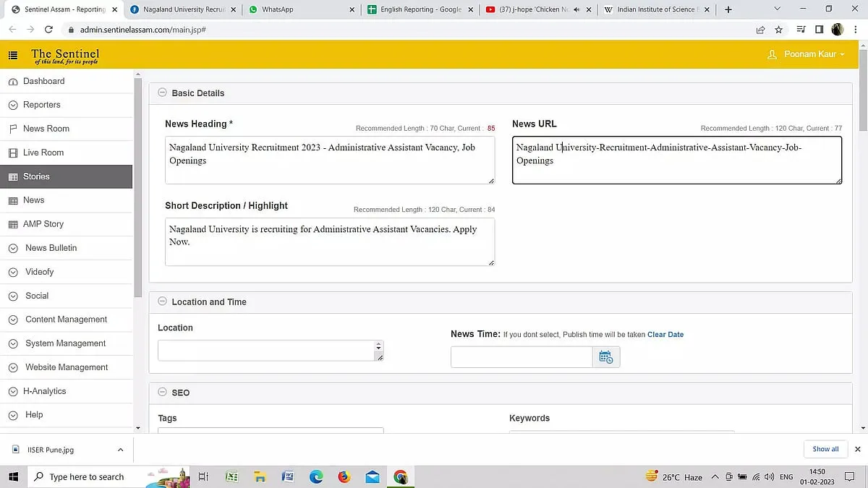This screenshot has height=488, width=868.
Task: Go forward in browser
Action: tap(30, 30)
